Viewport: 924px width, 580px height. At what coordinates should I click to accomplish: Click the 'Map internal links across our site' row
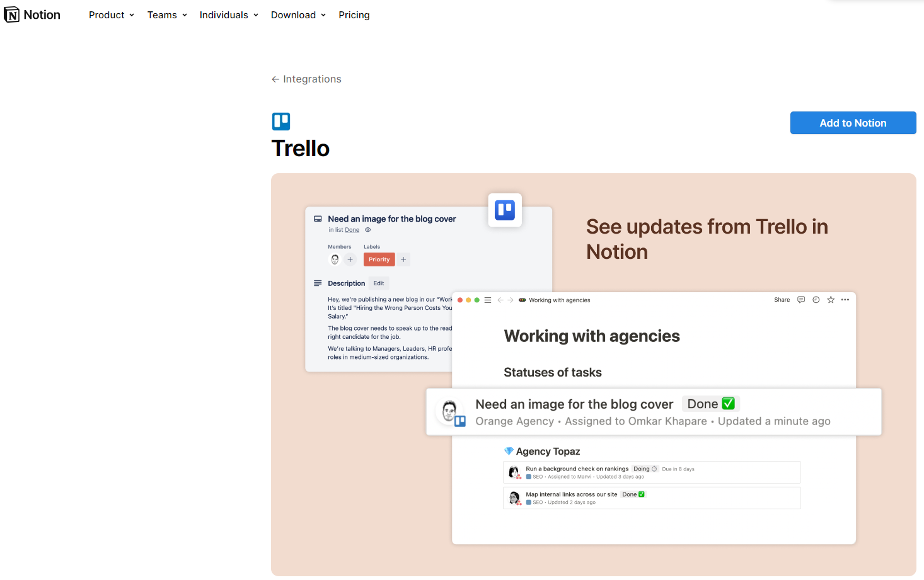(652, 498)
